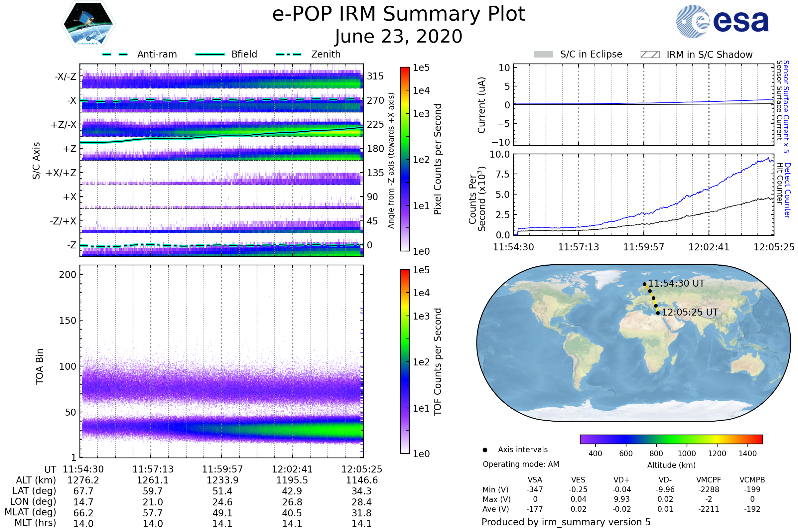Click the 11:54:30 UT start point on map
798x532 pixels.
pyautogui.click(x=645, y=284)
